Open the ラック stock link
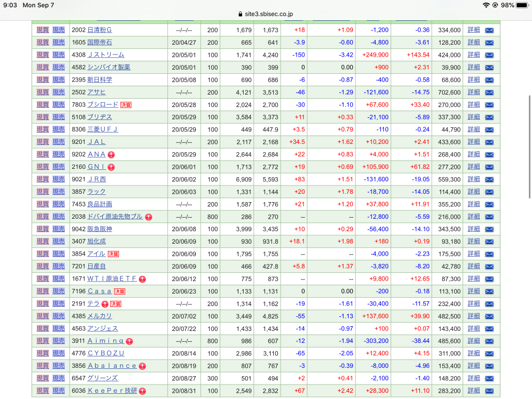The height and width of the screenshot is (399, 532). (97, 192)
